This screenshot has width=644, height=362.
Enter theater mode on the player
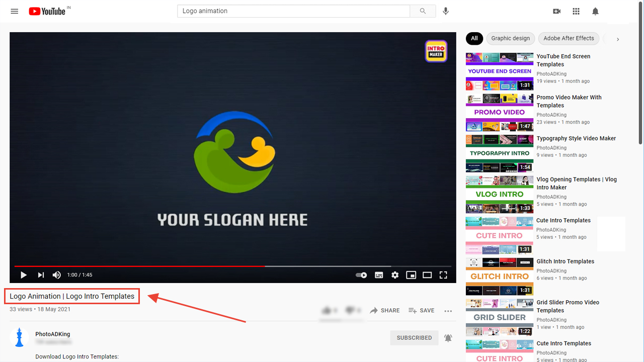coord(427,275)
